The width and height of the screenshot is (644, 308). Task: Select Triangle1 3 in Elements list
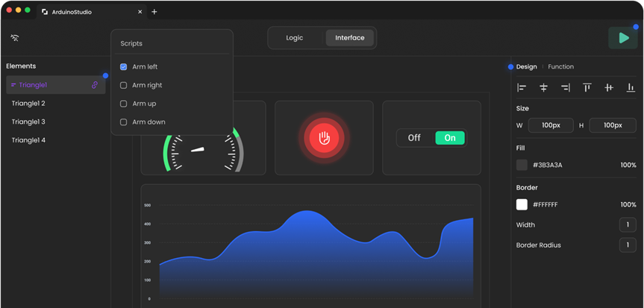[x=28, y=122]
